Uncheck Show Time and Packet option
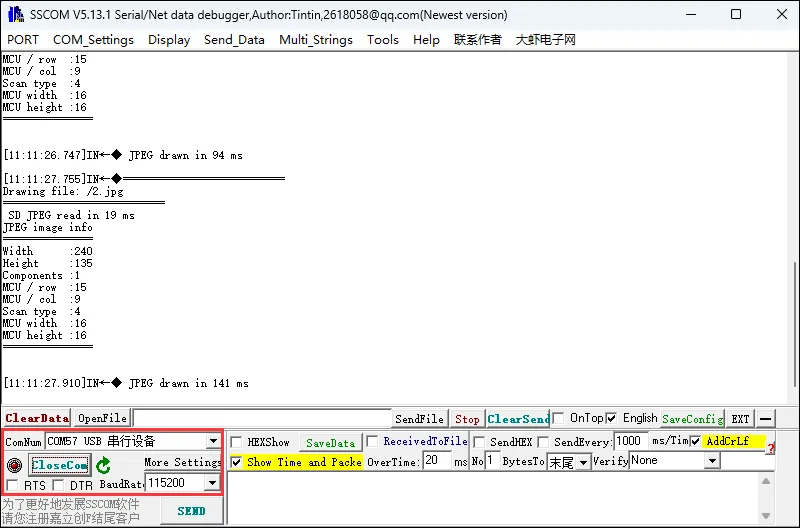This screenshot has height=528, width=800. (x=236, y=462)
